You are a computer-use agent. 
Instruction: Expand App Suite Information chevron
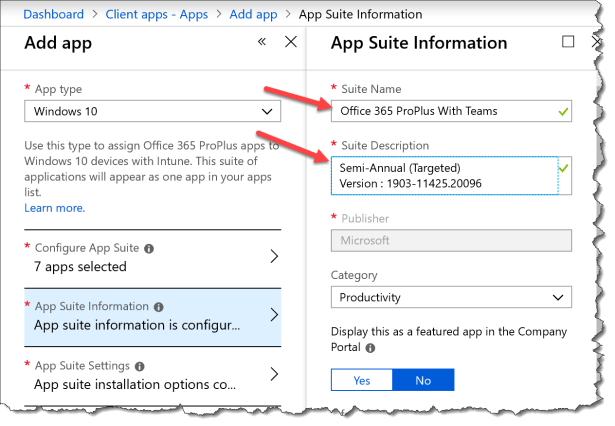coord(275,315)
